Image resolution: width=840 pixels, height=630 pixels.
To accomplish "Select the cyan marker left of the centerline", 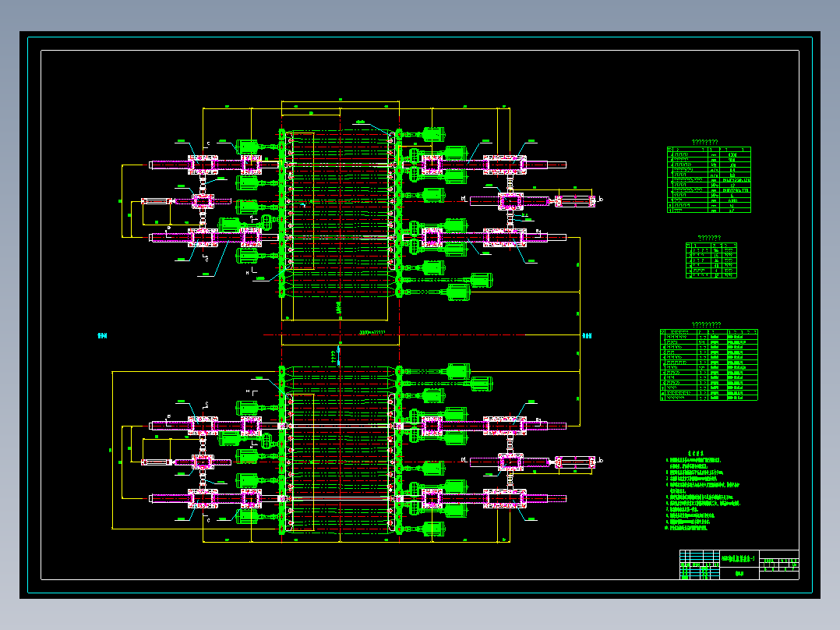I will pyautogui.click(x=102, y=335).
